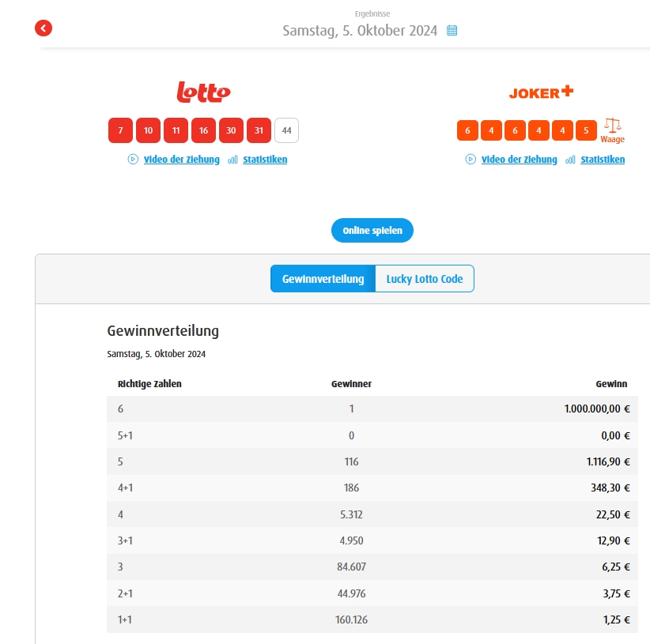Click Lotto ball number 16
650x644 pixels.
tap(203, 130)
